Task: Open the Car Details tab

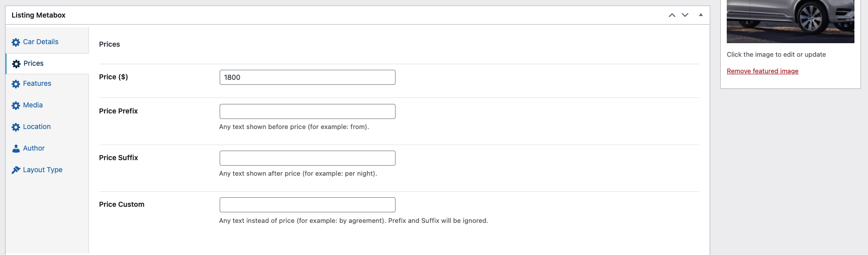Action: [41, 42]
